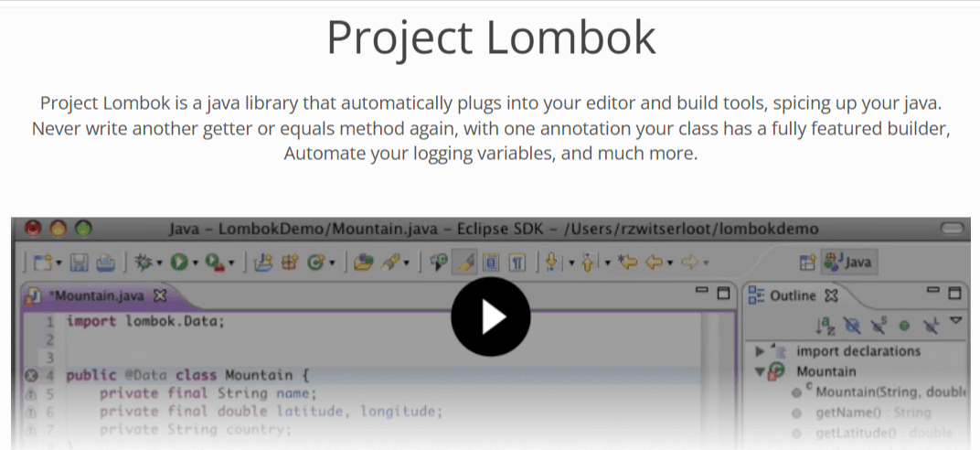Open the Search dropdown arrow
The height and width of the screenshot is (450, 980).
406,263
